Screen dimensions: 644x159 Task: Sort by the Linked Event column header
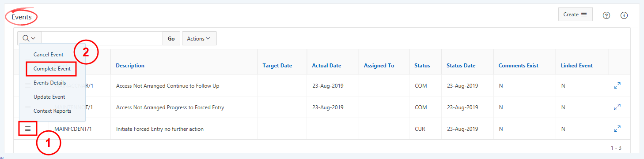click(576, 66)
